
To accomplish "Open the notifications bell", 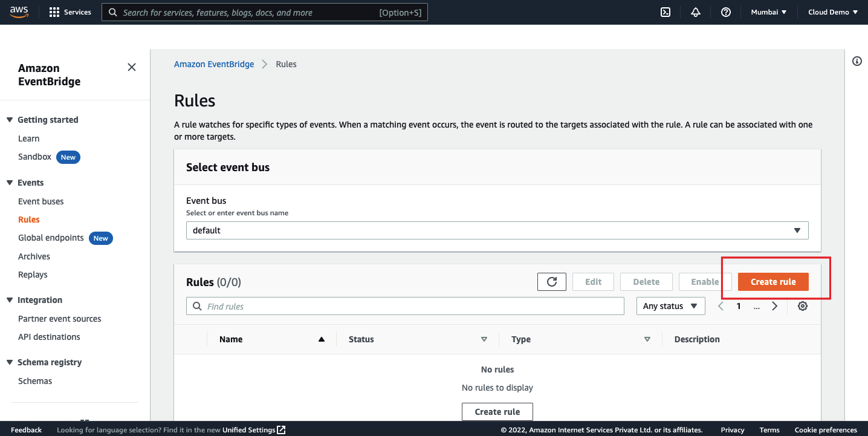I will (x=696, y=12).
